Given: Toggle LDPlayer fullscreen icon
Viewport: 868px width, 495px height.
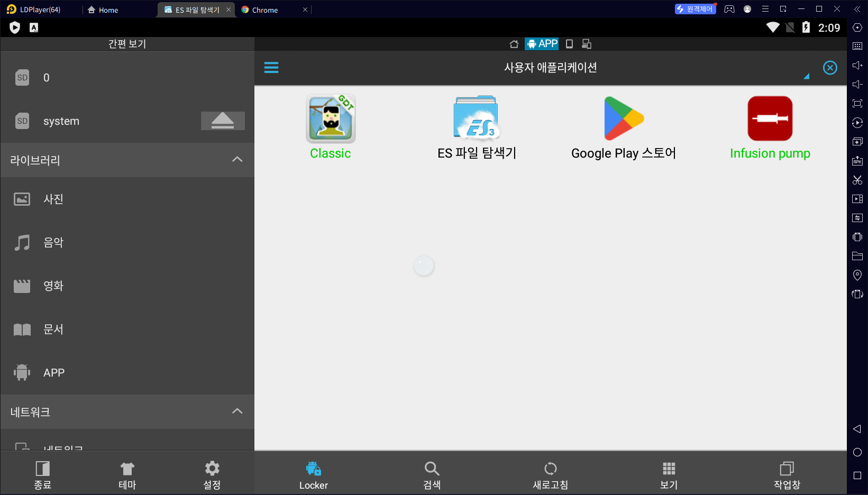Looking at the screenshot, I should [x=857, y=104].
